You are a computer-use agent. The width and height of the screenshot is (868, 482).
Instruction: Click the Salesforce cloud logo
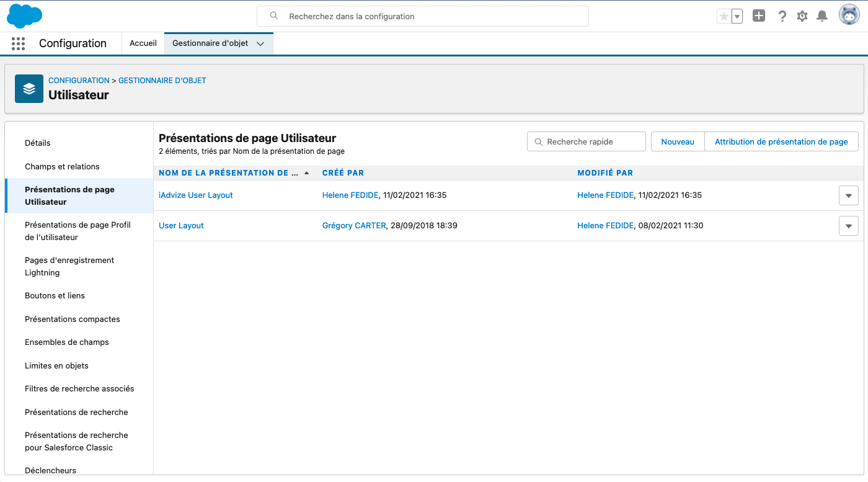pyautogui.click(x=24, y=16)
